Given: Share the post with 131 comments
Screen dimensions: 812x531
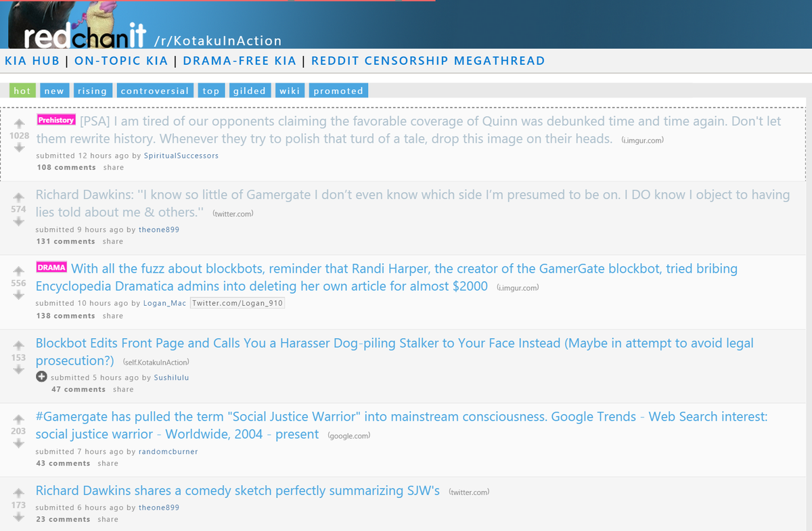Looking at the screenshot, I should [x=113, y=241].
